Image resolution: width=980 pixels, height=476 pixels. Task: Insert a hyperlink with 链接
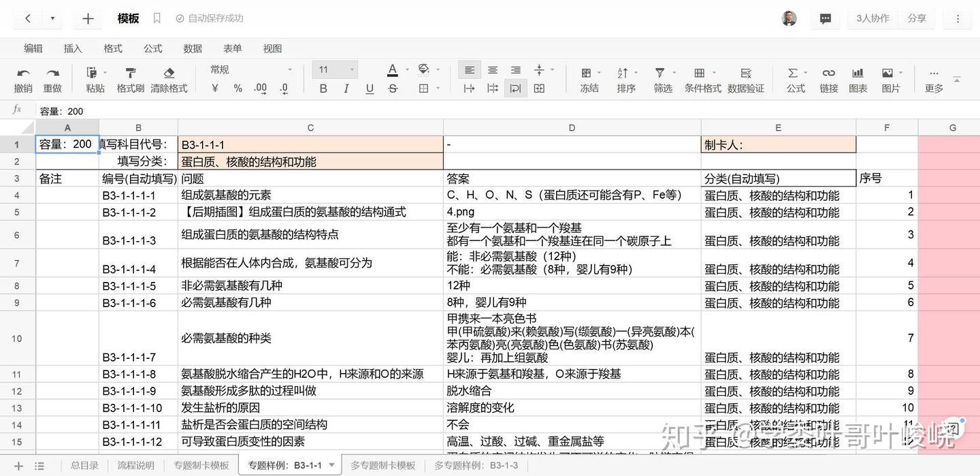(x=828, y=79)
